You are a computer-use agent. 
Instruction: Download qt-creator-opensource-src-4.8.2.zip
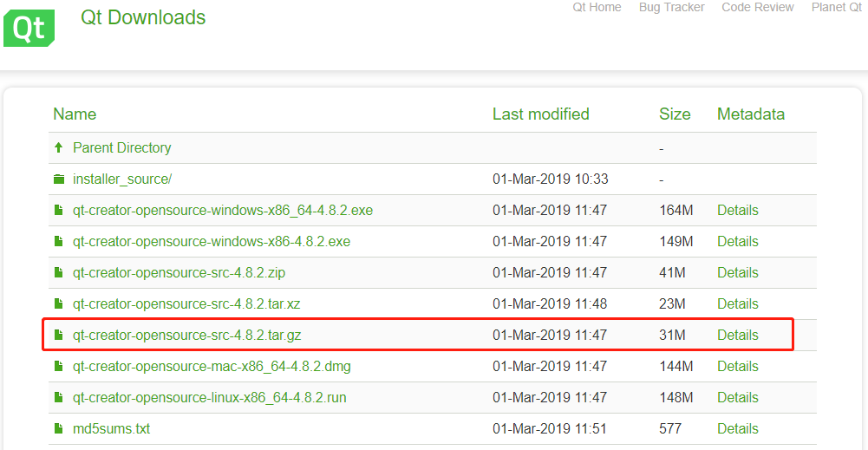(179, 273)
